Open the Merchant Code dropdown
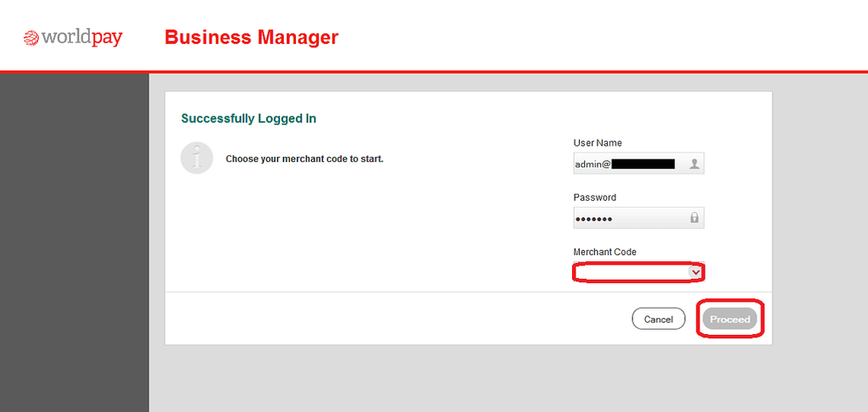Viewport: 868px width, 412px height. (632, 272)
